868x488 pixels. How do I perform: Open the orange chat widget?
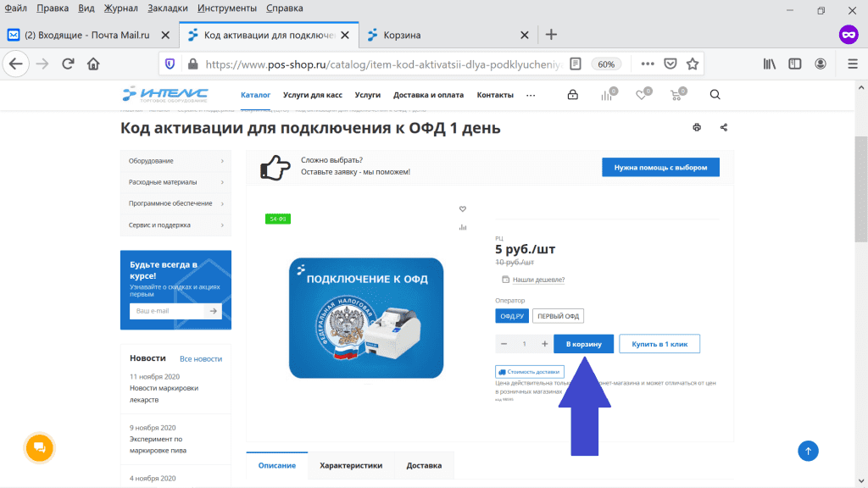pos(39,447)
